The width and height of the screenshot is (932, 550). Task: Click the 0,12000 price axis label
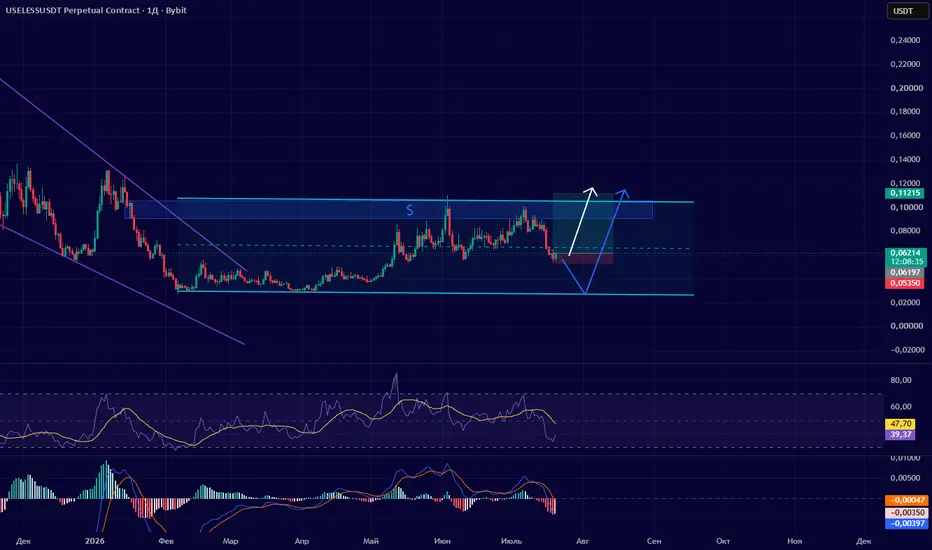[906, 183]
